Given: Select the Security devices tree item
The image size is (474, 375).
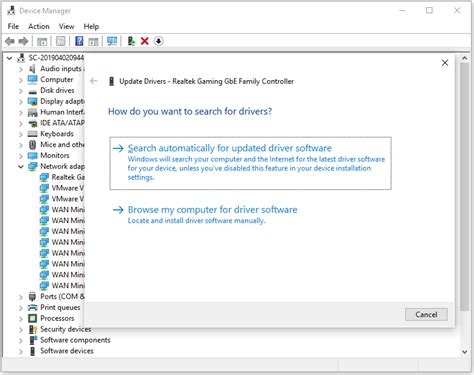Looking at the screenshot, I should (x=60, y=329).
